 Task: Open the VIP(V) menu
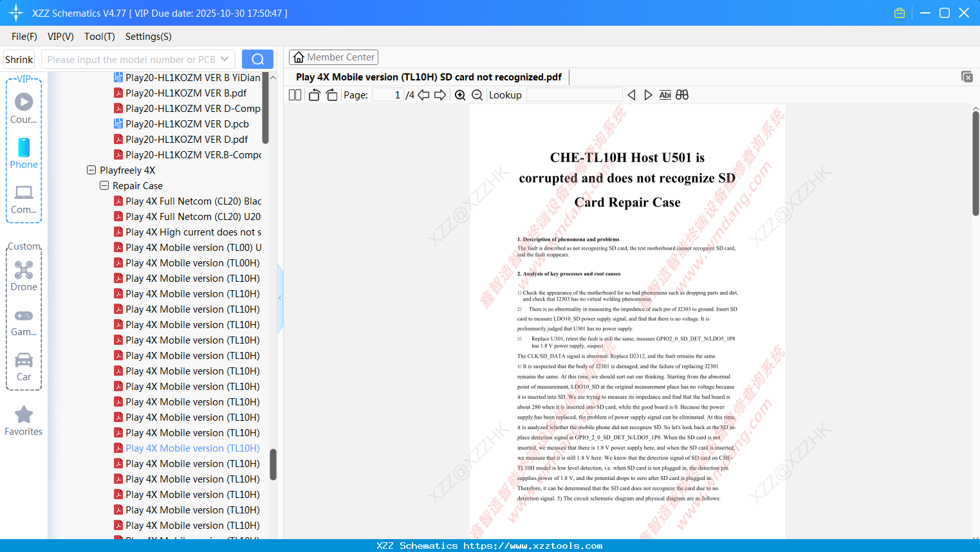(x=60, y=37)
